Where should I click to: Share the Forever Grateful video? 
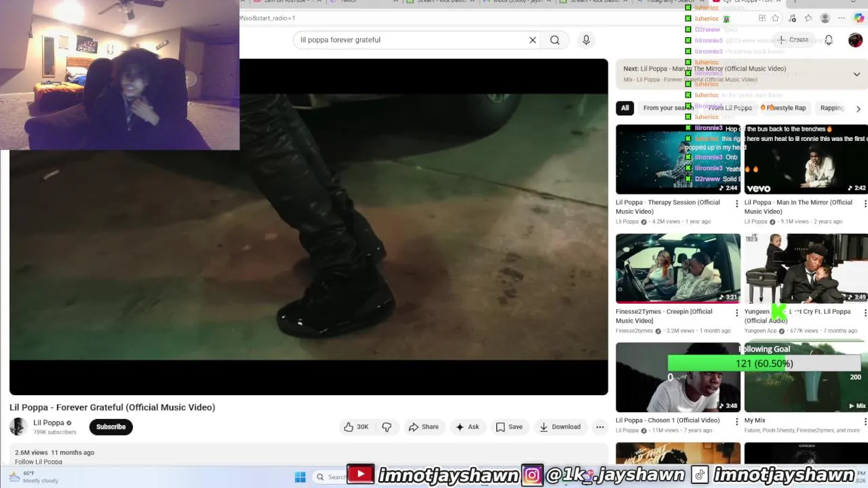point(423,427)
